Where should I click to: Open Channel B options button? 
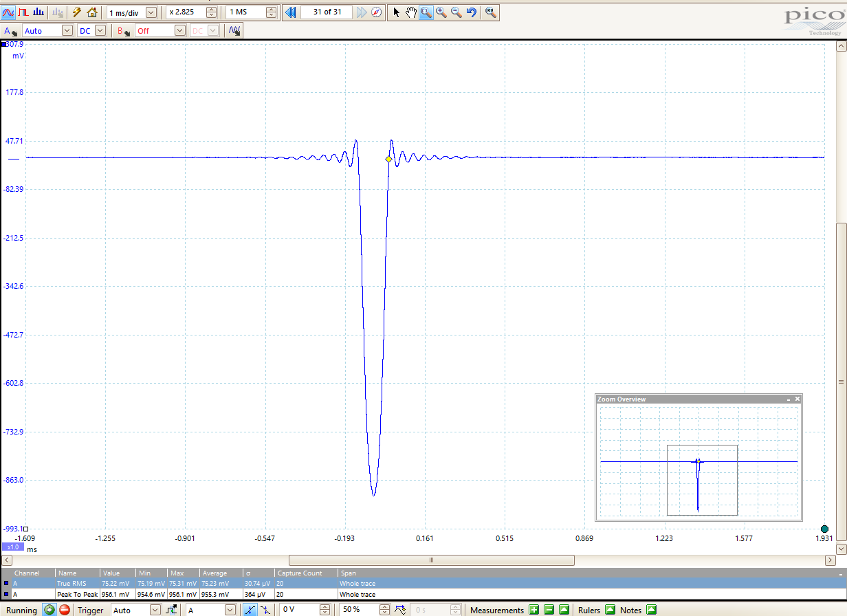[124, 30]
